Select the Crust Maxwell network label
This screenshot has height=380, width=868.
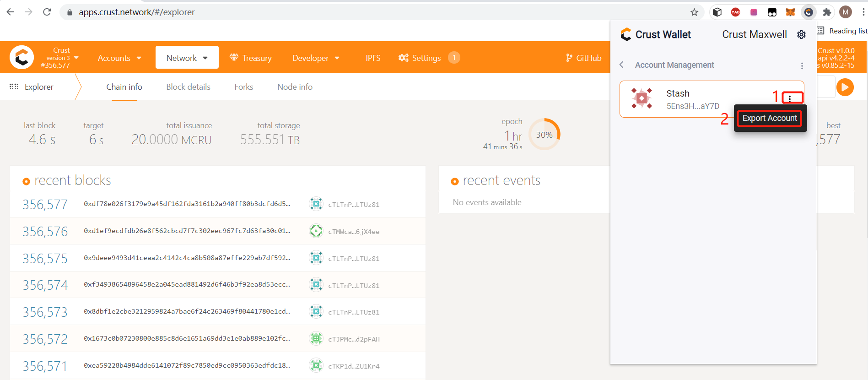pyautogui.click(x=755, y=34)
